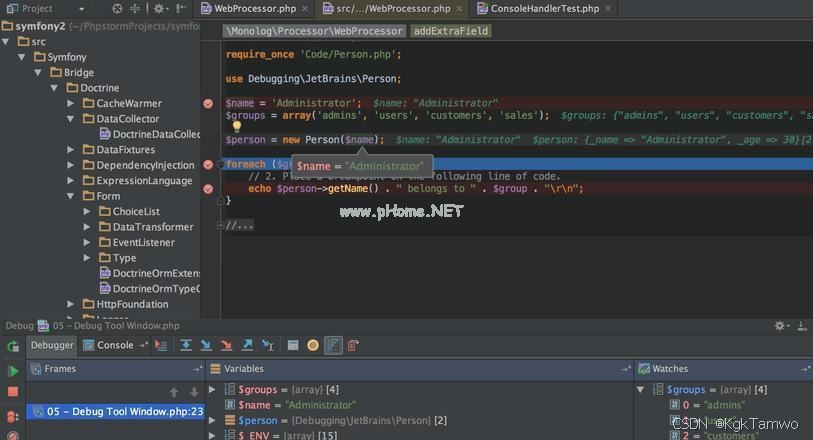The image size is (813, 440).
Task: Click the addExtraField breadcrumb
Action: coord(451,31)
